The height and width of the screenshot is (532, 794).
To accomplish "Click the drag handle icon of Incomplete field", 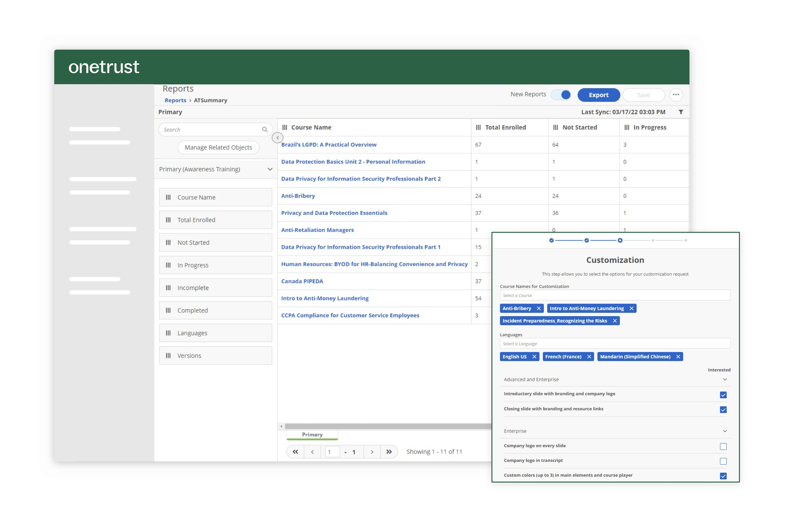I will 168,288.
